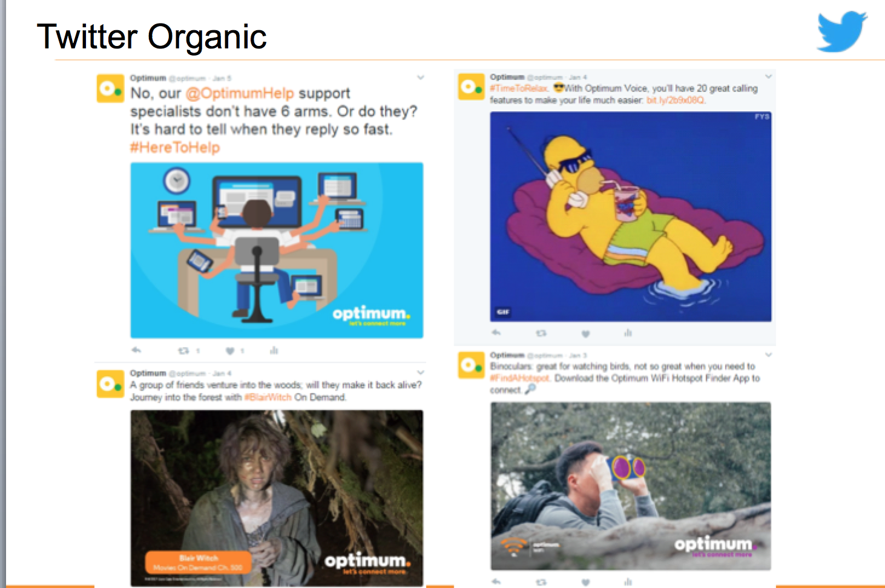Expand options chevron on the HereToHelp tweet

point(420,77)
